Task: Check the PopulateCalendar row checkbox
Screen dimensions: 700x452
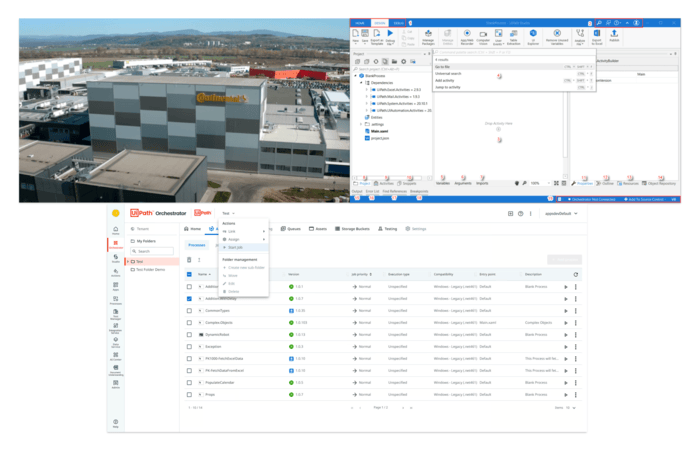Action: click(x=189, y=382)
